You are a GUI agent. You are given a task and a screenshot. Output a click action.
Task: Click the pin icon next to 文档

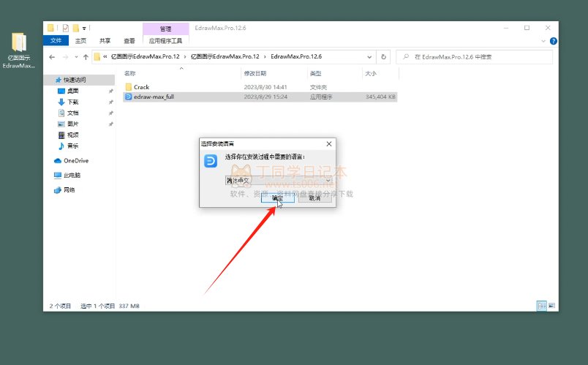click(x=110, y=113)
